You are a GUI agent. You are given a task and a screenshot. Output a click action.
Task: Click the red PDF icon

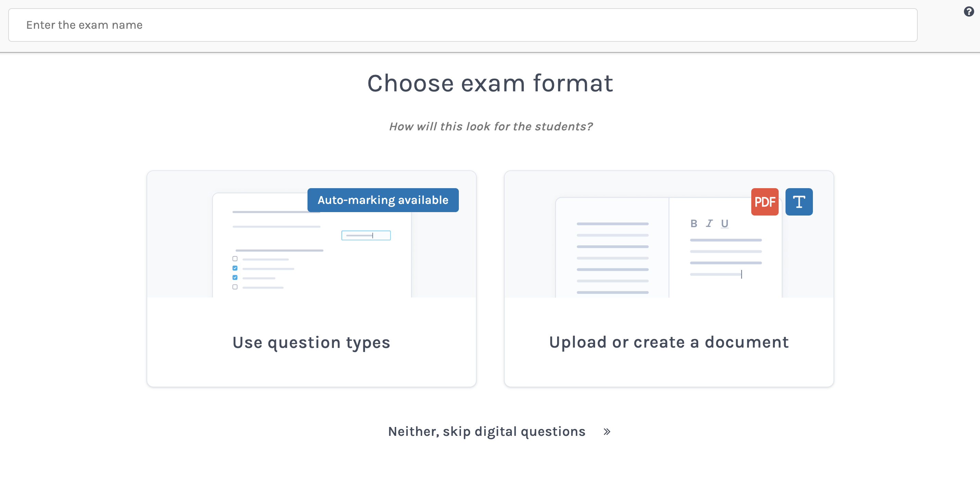[x=764, y=202]
